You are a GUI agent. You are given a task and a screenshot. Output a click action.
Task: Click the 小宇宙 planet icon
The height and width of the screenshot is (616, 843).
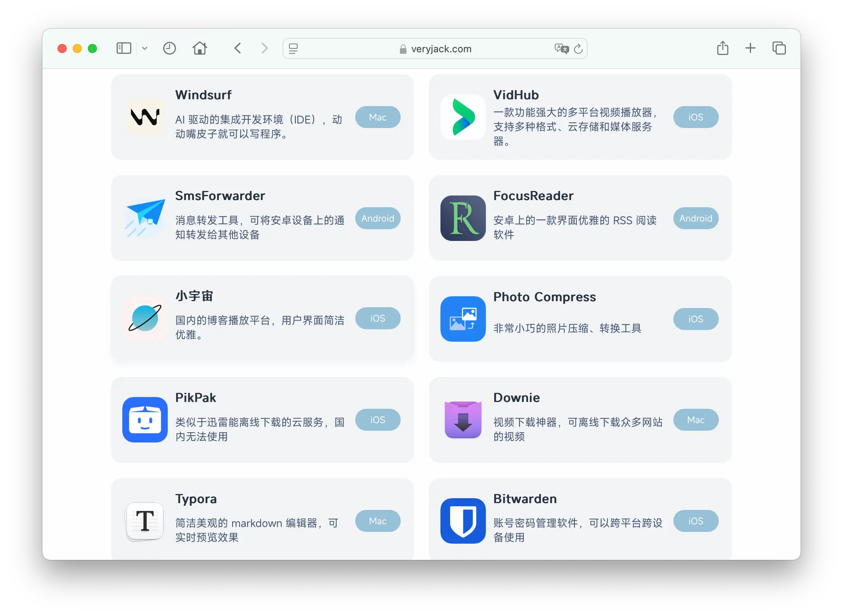[145, 318]
